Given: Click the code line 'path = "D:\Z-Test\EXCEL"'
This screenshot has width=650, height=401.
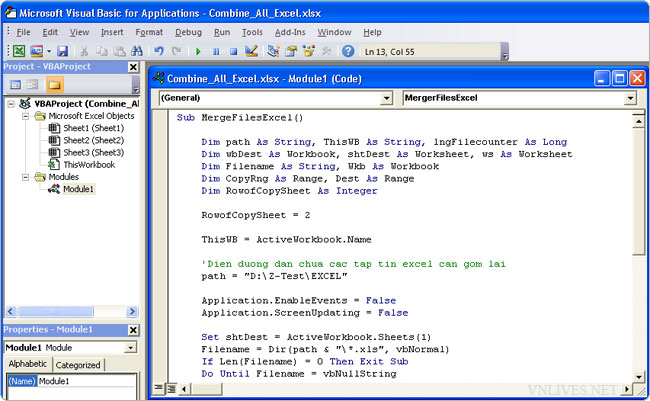Looking at the screenshot, I should [x=274, y=276].
